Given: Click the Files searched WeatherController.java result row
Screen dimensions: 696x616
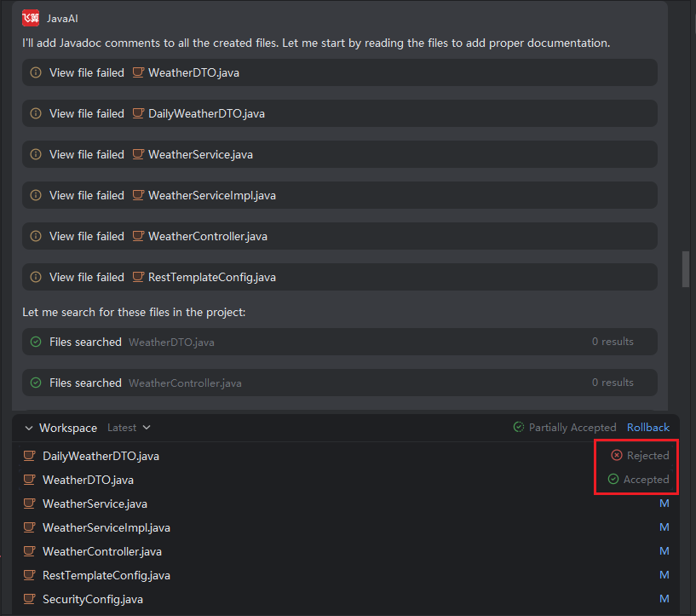Looking at the screenshot, I should (x=339, y=383).
